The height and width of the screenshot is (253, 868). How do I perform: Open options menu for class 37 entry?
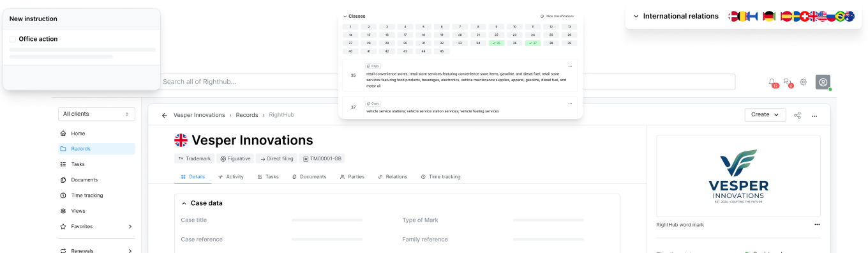click(x=570, y=103)
